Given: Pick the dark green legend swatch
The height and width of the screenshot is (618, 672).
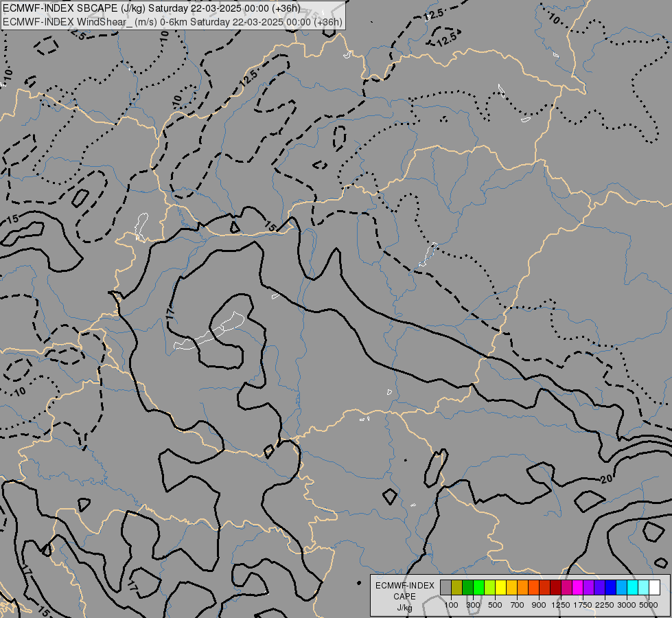Looking at the screenshot, I should 468,587.
